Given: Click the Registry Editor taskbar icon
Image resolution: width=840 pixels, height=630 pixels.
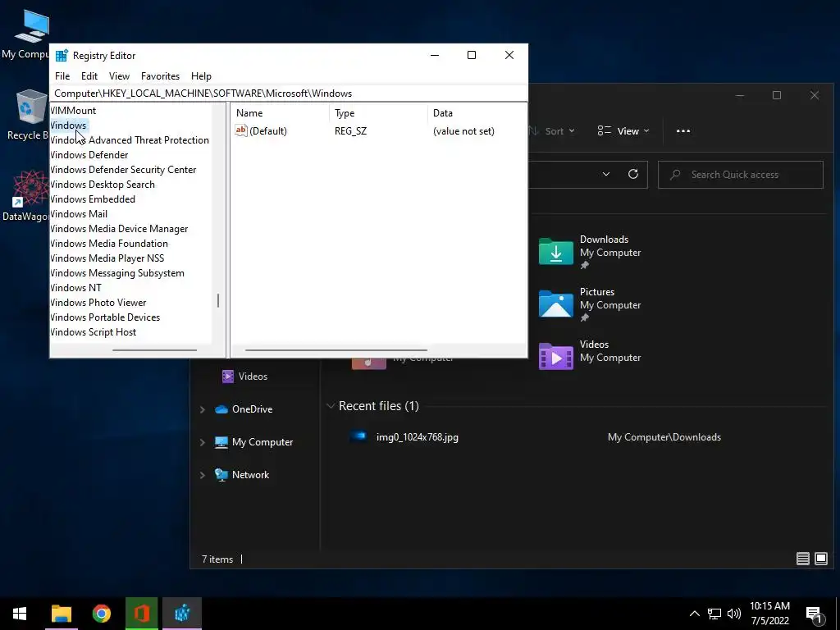Looking at the screenshot, I should (x=182, y=614).
